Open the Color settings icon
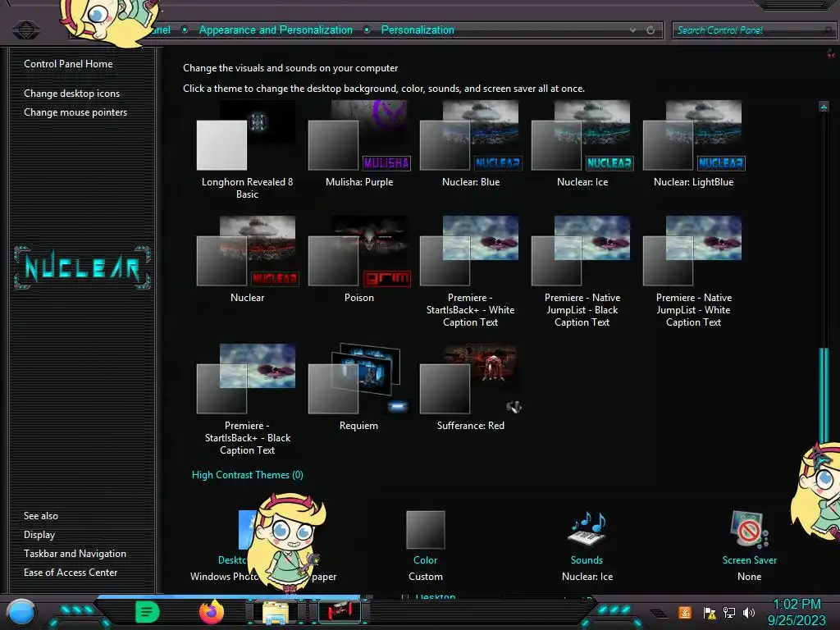The width and height of the screenshot is (840, 630). (x=426, y=530)
